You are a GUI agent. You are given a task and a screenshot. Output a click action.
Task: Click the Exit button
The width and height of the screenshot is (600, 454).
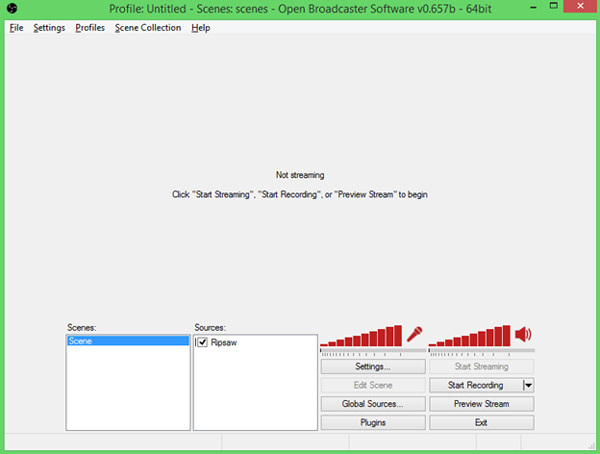(481, 423)
